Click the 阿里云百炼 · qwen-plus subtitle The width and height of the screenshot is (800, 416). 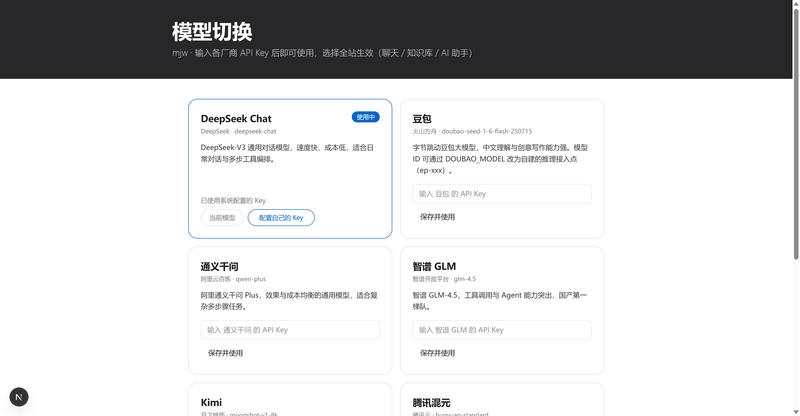coord(233,279)
